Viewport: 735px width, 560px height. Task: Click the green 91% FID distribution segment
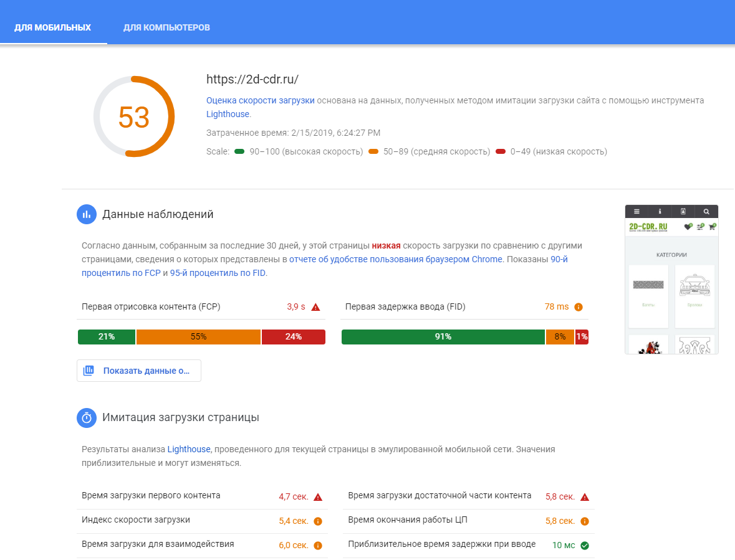443,336
